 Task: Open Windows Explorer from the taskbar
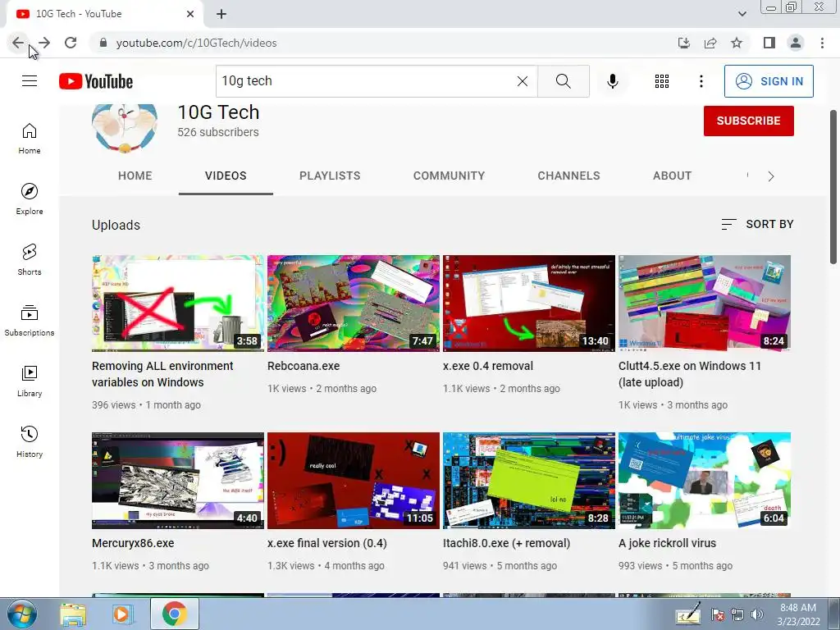pyautogui.click(x=73, y=614)
